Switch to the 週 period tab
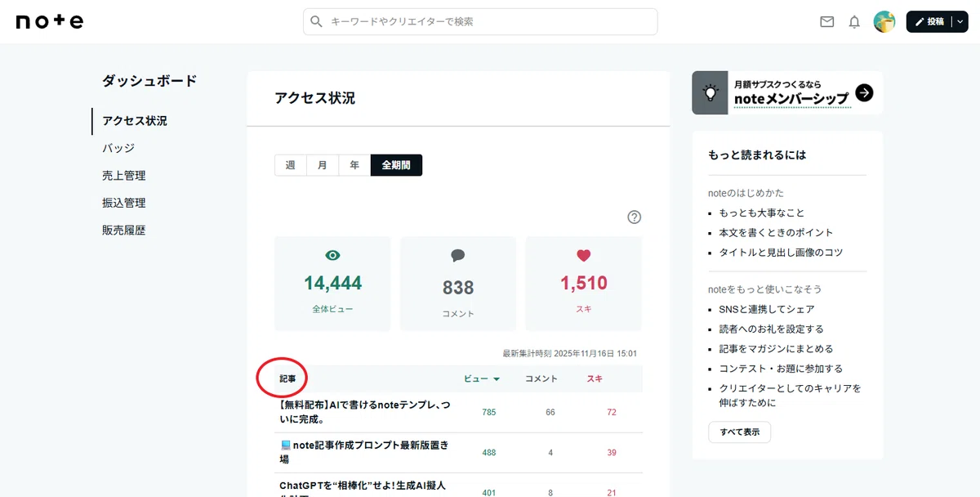Screen dimensions: 980x497 click(290, 165)
